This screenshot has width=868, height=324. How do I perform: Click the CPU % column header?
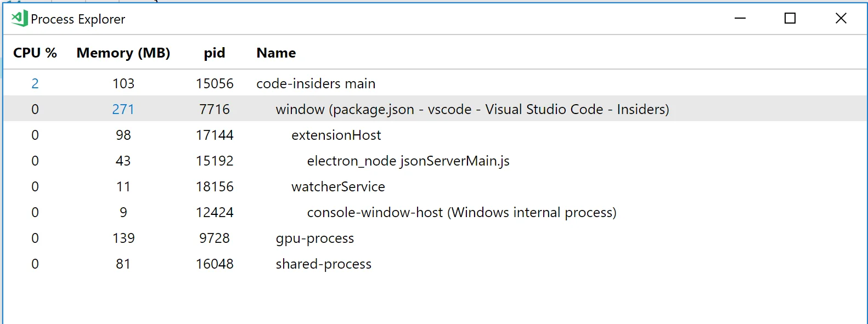tap(35, 53)
